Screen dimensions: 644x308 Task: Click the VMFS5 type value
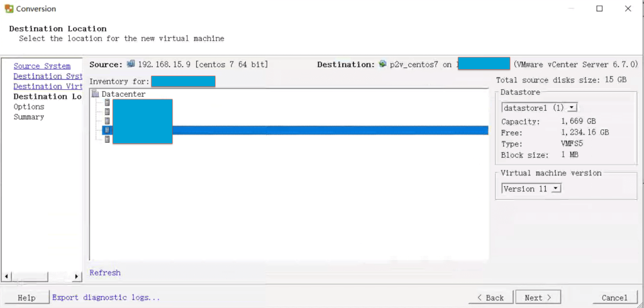(572, 144)
